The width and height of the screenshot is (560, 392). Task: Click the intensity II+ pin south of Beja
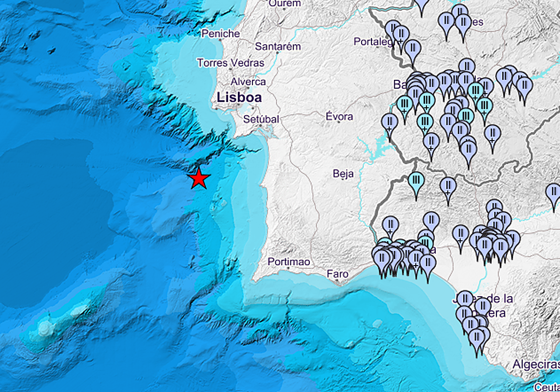[x=447, y=186]
